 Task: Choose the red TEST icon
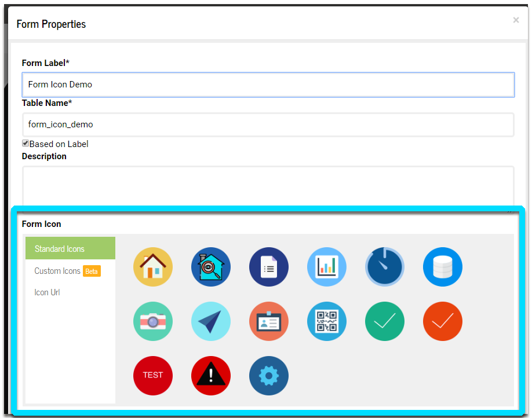(x=153, y=376)
